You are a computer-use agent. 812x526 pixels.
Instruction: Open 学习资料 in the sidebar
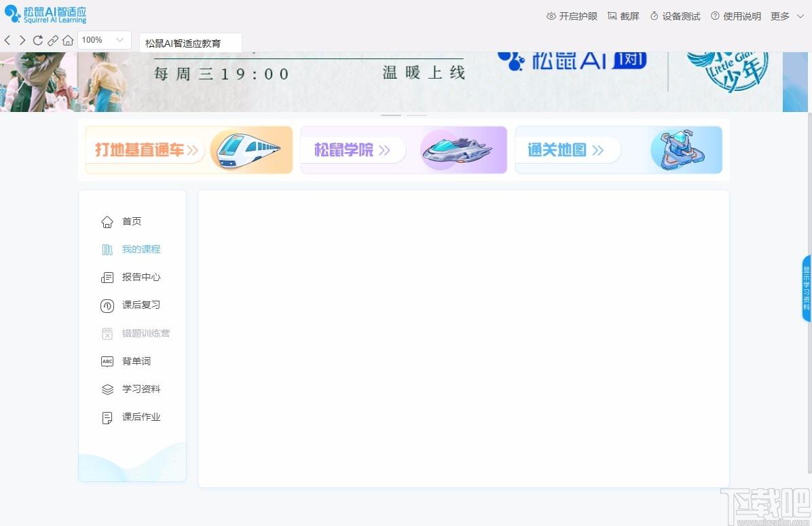141,390
